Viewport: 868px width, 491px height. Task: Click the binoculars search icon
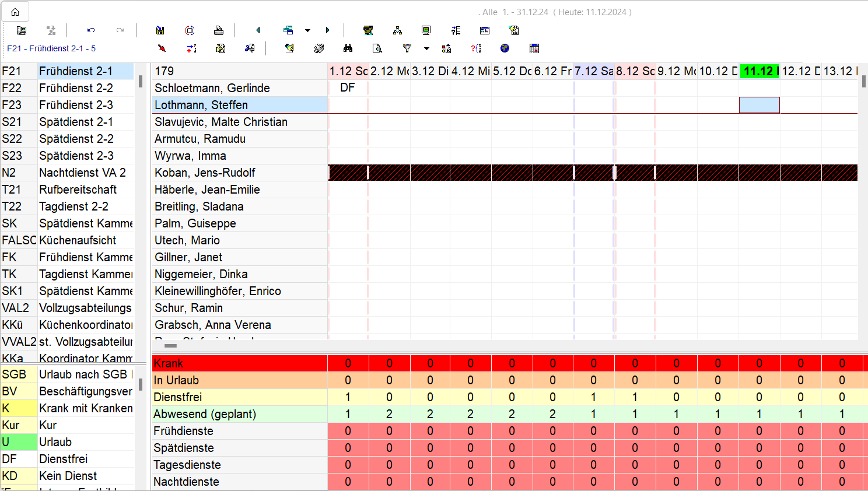348,48
